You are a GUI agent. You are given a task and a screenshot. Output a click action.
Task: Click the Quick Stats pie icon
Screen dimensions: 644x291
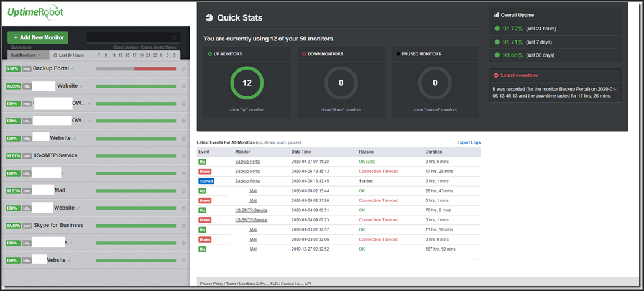click(209, 17)
